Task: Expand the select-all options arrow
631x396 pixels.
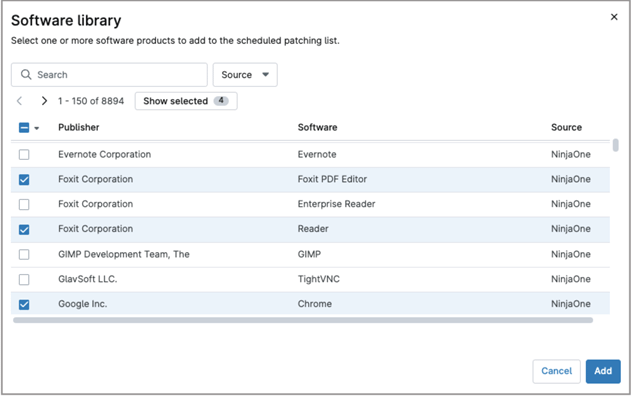Action: point(37,128)
